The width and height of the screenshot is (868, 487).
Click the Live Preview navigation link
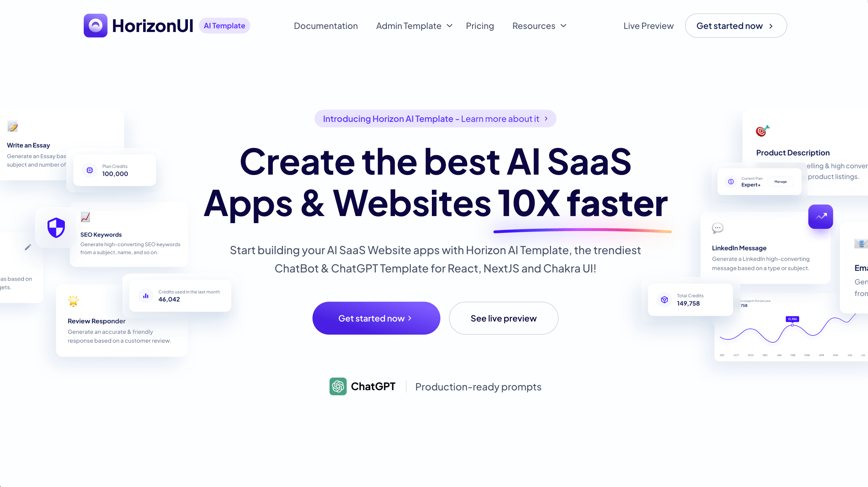649,26
